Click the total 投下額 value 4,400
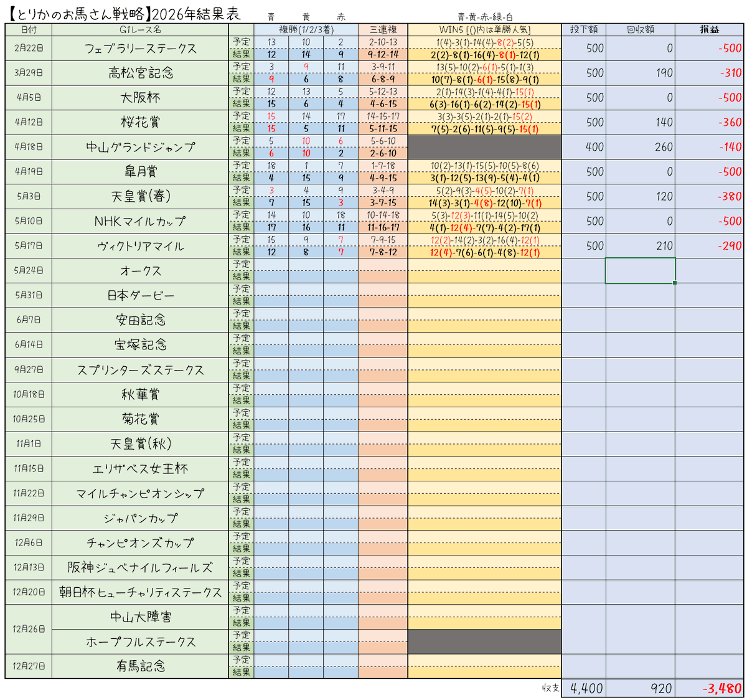Screen dimensions: 747x700 pos(583,688)
